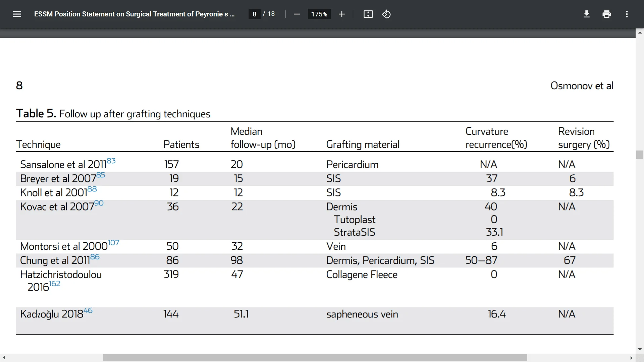Edit the page number field
The height and width of the screenshot is (362, 644).
point(255,14)
